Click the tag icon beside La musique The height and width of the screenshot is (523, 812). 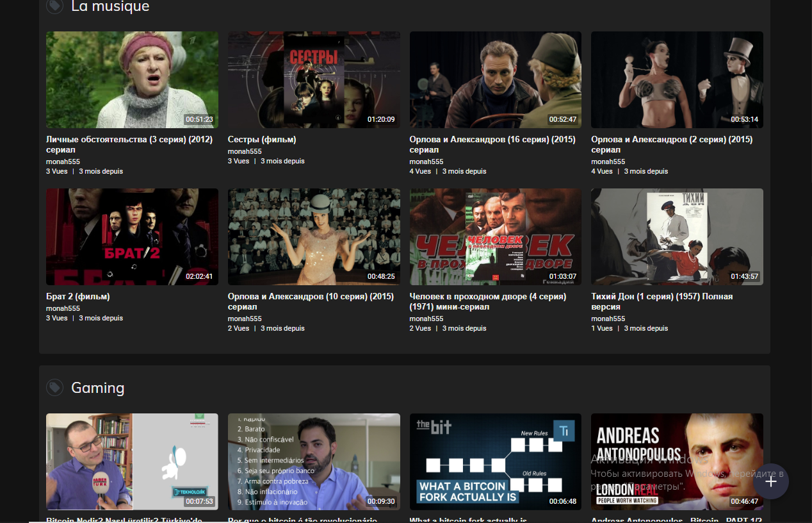[55, 6]
